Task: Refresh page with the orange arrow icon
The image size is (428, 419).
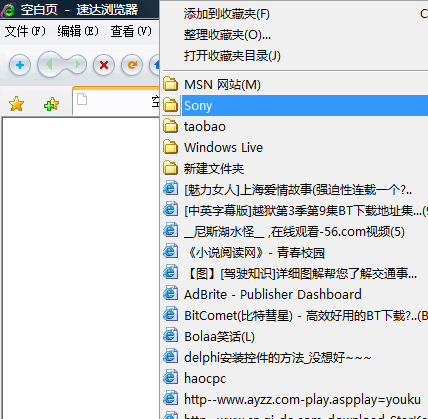Action: point(132,65)
